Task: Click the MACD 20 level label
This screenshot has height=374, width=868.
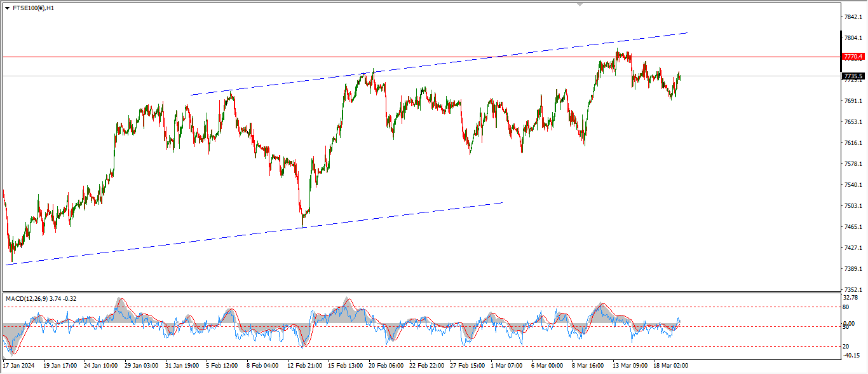Action: (x=846, y=346)
